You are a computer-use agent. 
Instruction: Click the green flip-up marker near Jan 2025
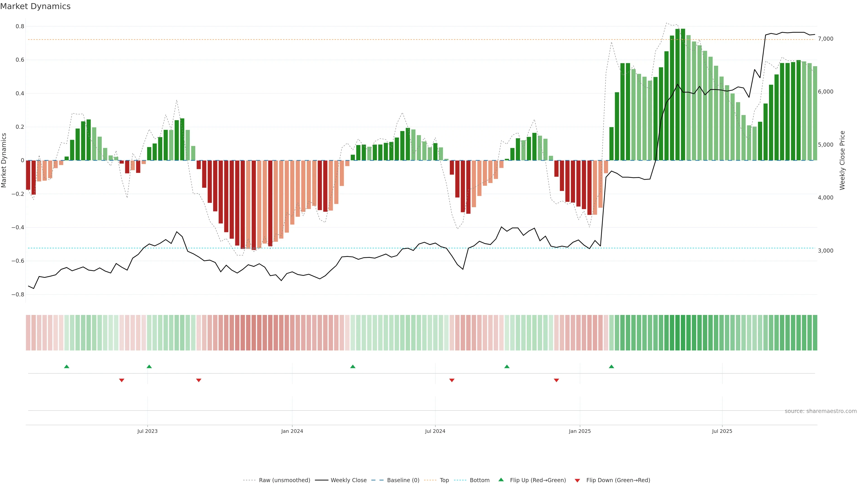611,366
